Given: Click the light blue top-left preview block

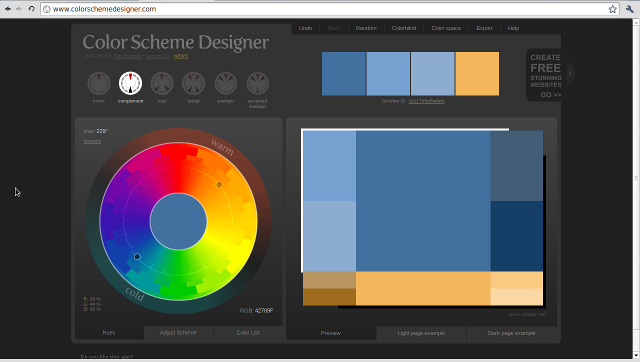Looking at the screenshot, I should (329, 166).
